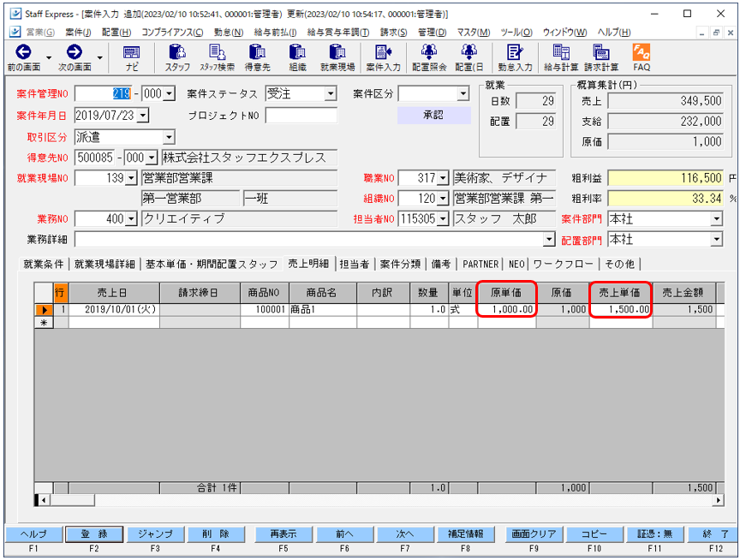The image size is (740, 560).
Task: Click the 売上単価 cell 1,500.00
Action: click(621, 309)
